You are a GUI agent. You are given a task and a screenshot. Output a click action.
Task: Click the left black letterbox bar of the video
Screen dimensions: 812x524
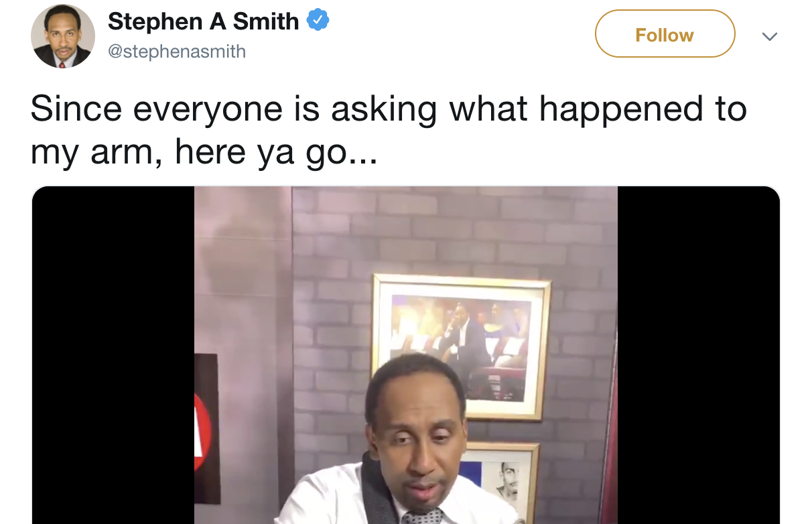[113, 355]
